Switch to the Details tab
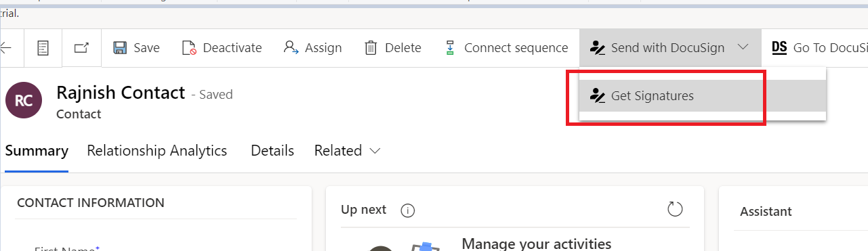The height and width of the screenshot is (251, 868). coord(272,151)
